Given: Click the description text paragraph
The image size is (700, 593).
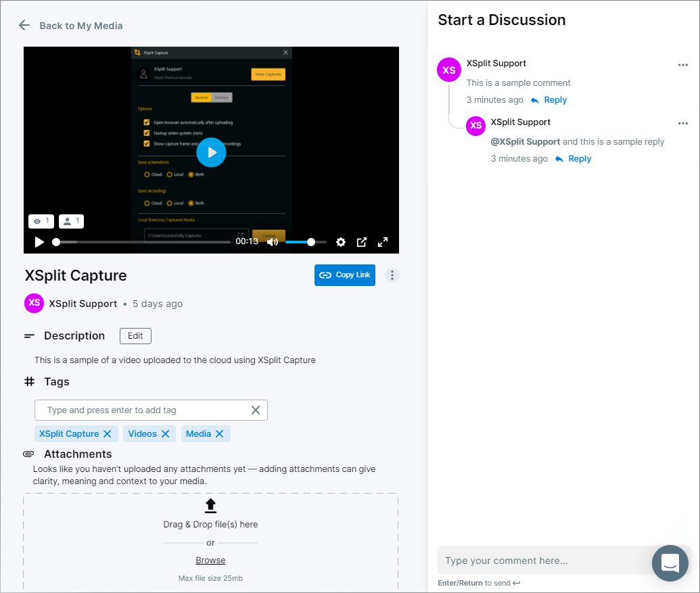Looking at the screenshot, I should pyautogui.click(x=175, y=360).
